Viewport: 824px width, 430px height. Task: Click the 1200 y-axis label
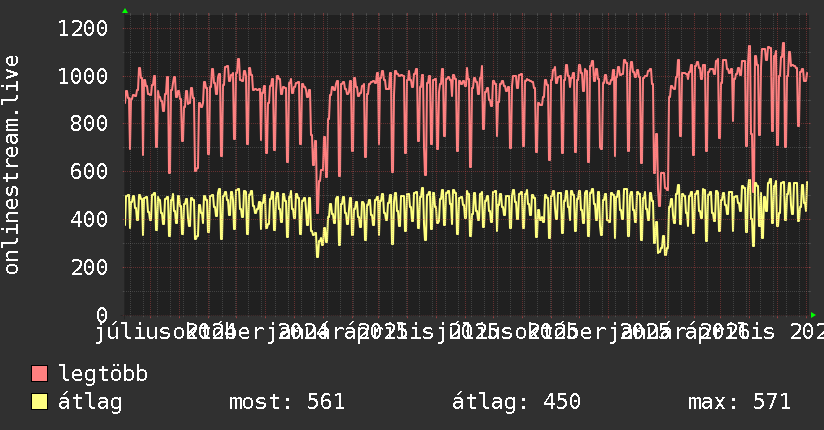(x=83, y=28)
